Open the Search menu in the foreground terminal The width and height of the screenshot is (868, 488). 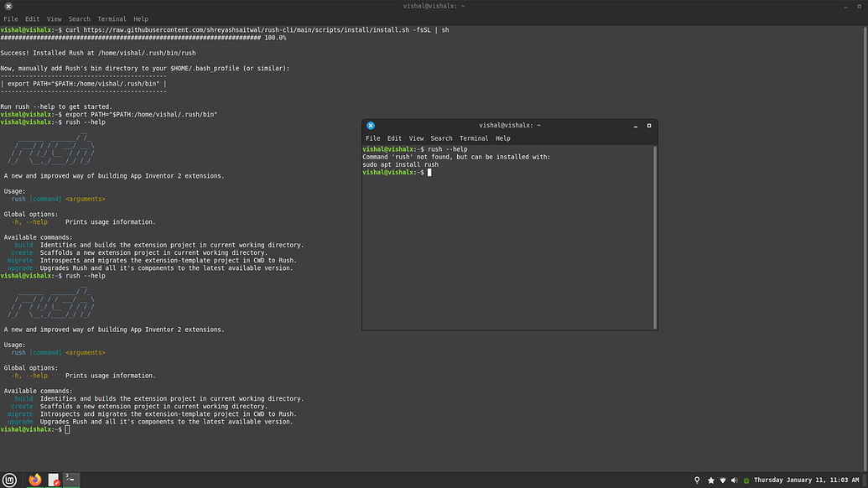pos(441,138)
